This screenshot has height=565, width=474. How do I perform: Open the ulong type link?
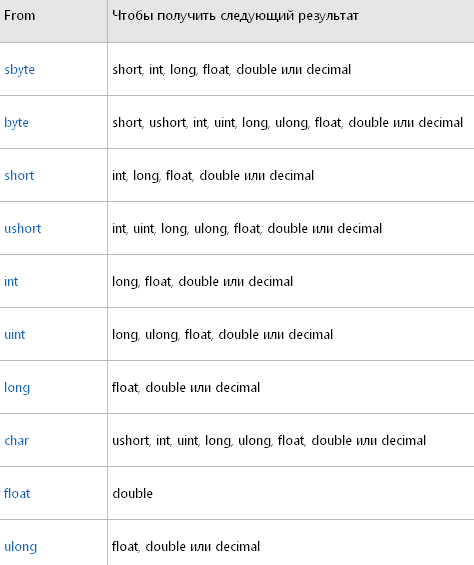point(21,547)
